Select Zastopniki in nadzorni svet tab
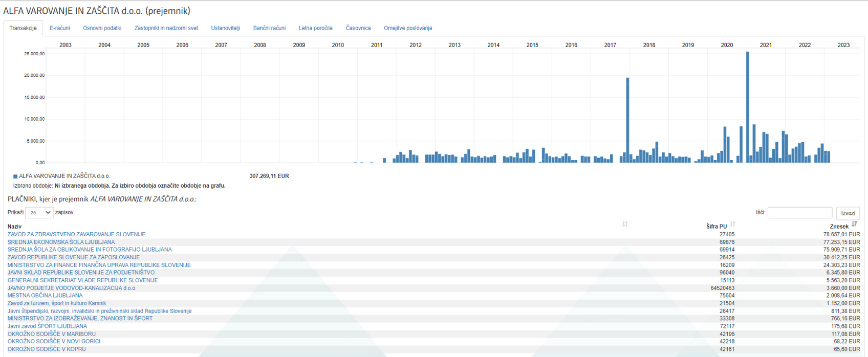868x357 pixels. (x=166, y=28)
